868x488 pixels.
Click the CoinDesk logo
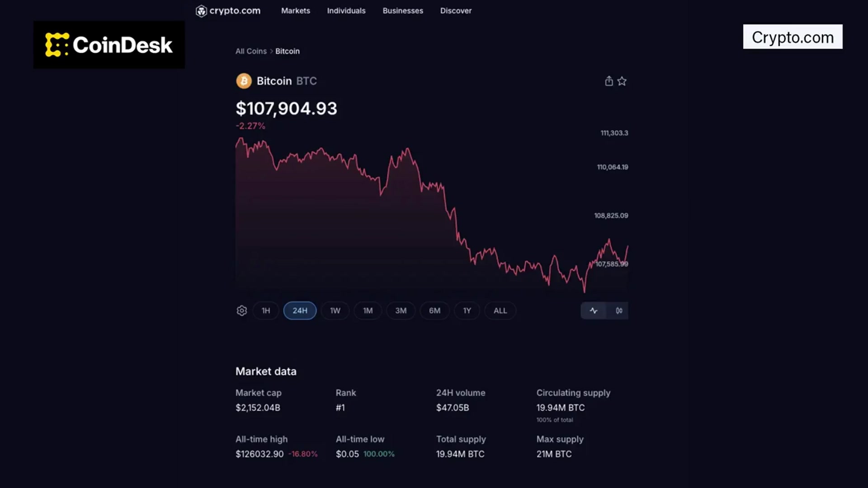coord(108,45)
